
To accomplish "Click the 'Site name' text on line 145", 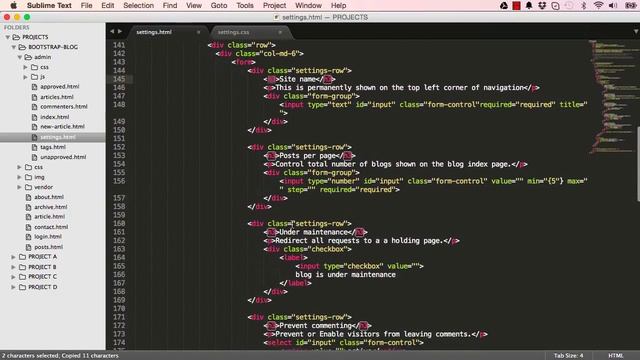I will 299,79.
